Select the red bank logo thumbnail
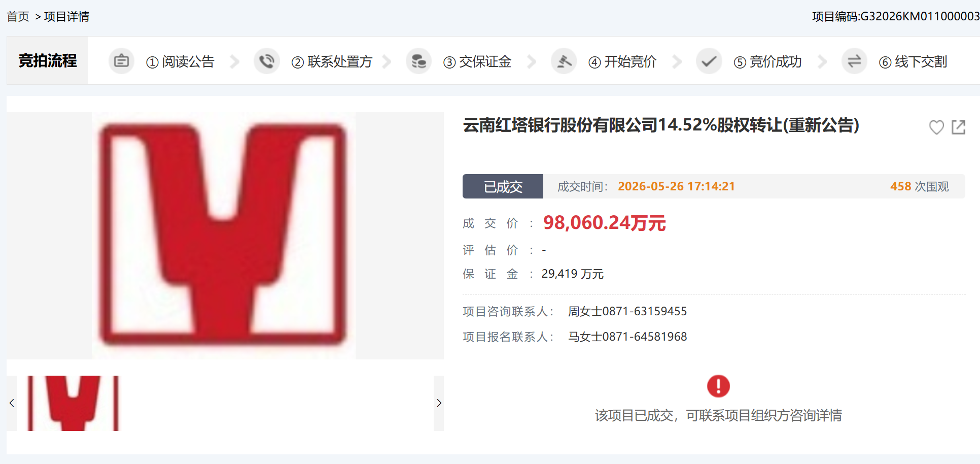Image resolution: width=980 pixels, height=464 pixels. coord(73,403)
